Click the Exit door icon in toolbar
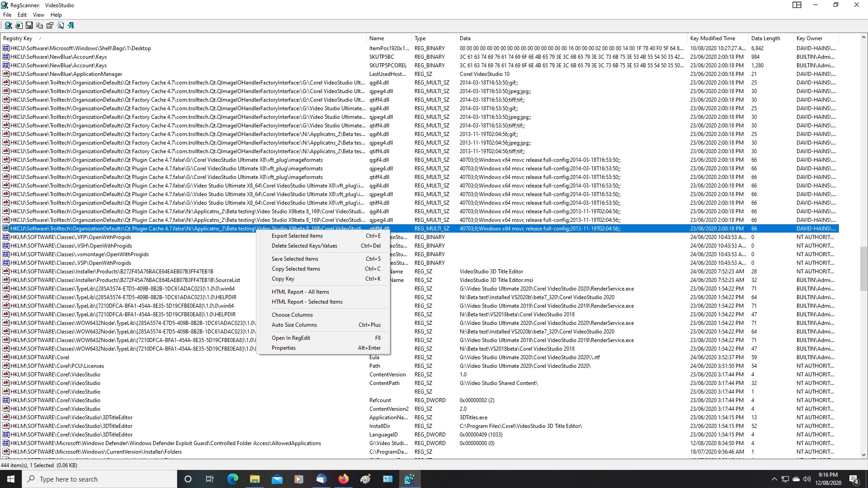This screenshot has height=488, width=868. click(x=71, y=26)
